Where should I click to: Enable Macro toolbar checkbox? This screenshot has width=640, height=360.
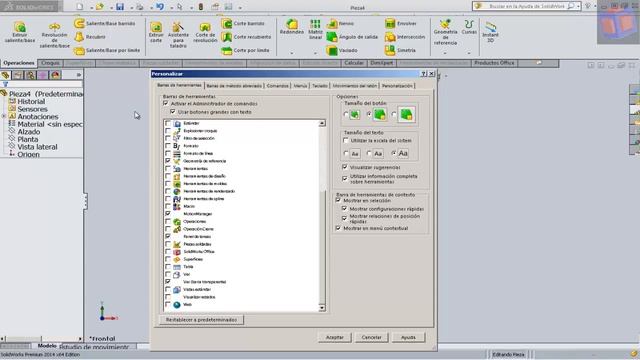click(168, 206)
